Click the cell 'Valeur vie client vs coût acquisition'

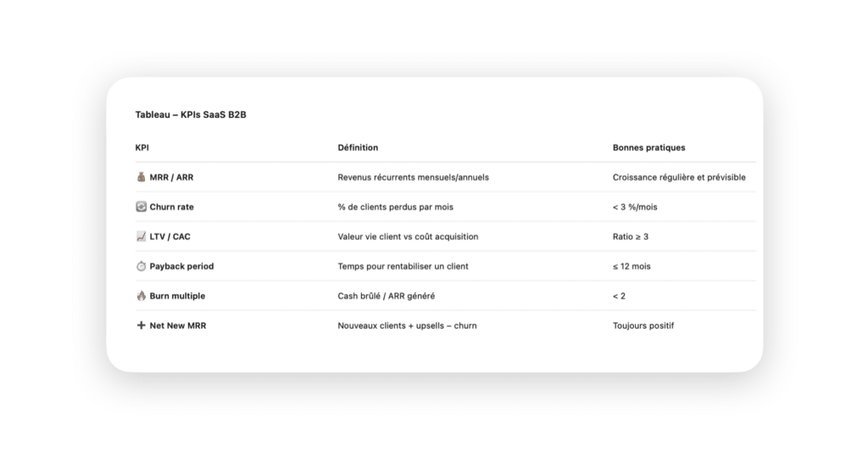pyautogui.click(x=408, y=236)
